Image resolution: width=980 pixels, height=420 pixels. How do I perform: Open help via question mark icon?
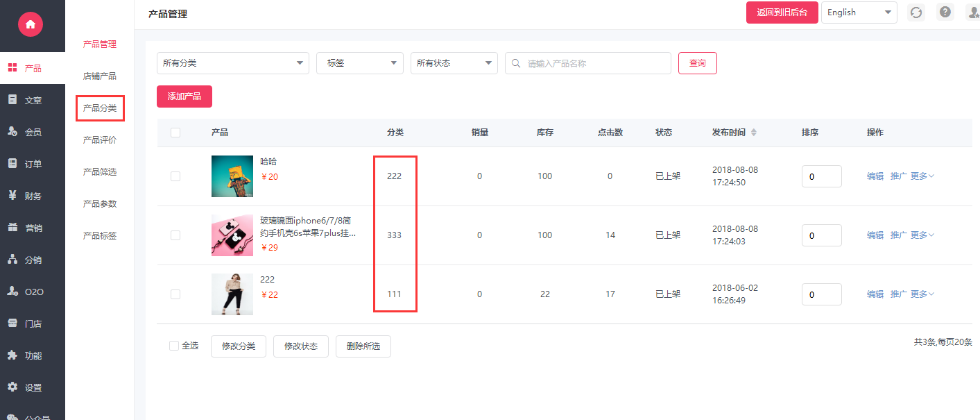[x=945, y=12]
